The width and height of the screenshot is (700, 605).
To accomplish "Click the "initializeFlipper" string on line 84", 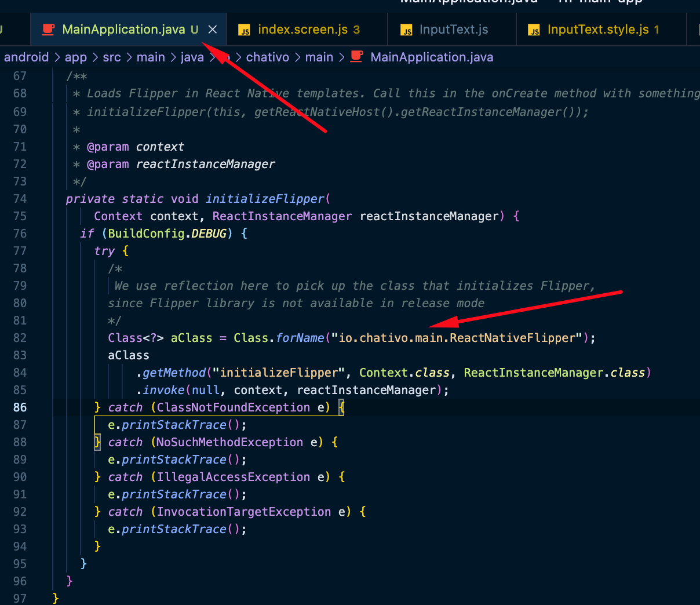I will pyautogui.click(x=279, y=373).
